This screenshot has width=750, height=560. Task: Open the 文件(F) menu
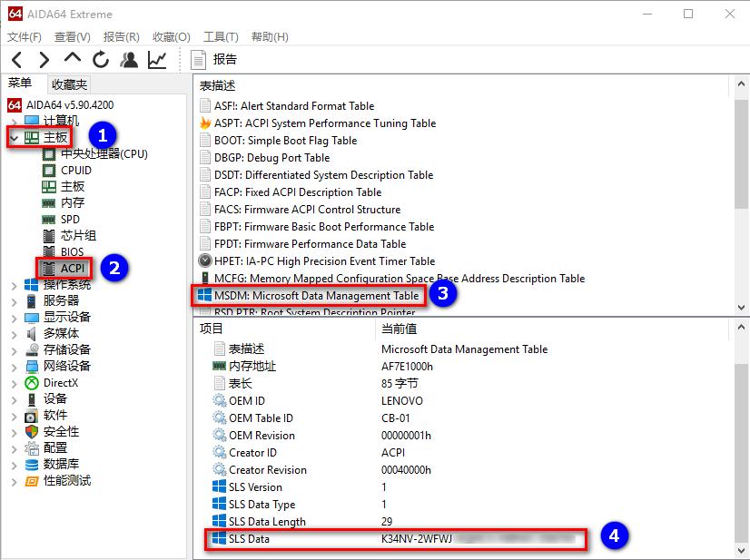coord(25,37)
